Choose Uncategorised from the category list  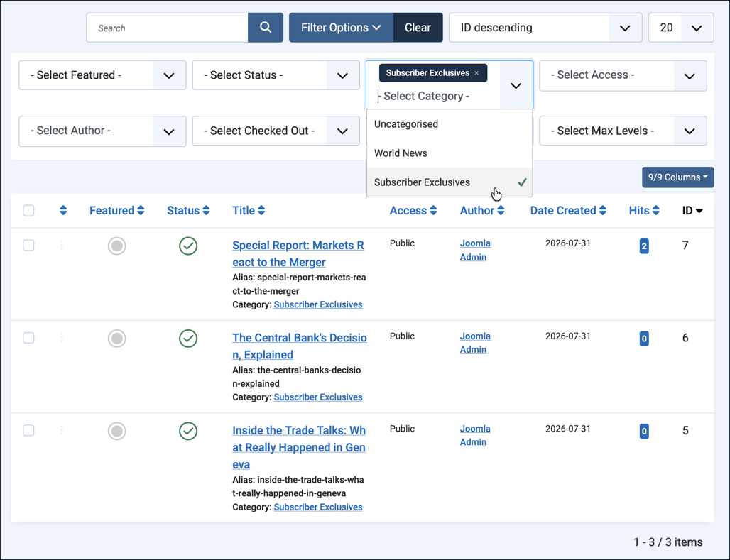450,124
